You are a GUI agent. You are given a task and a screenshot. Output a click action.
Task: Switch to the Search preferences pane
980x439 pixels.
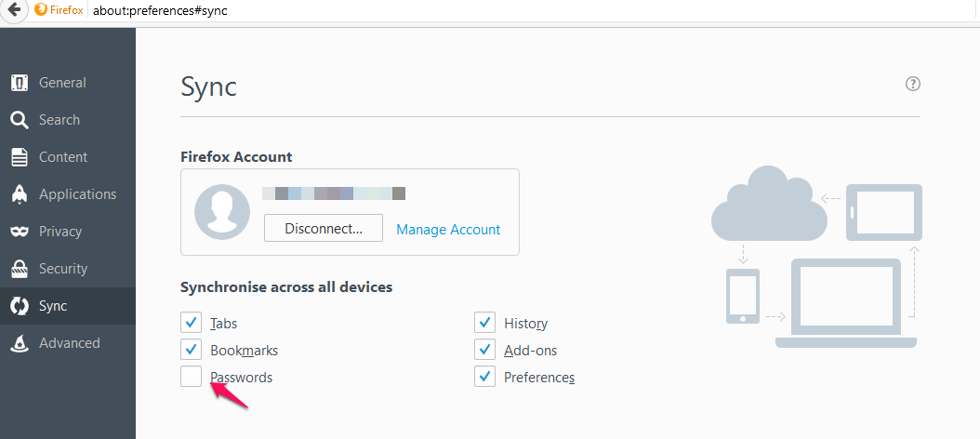click(68, 120)
